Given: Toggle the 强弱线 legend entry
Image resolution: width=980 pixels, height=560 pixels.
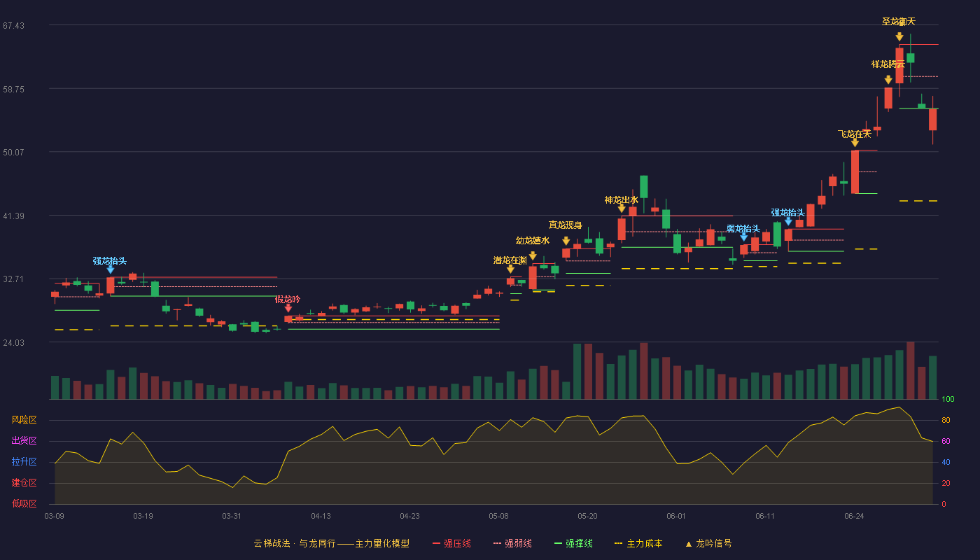Looking at the screenshot, I should click(x=512, y=543).
